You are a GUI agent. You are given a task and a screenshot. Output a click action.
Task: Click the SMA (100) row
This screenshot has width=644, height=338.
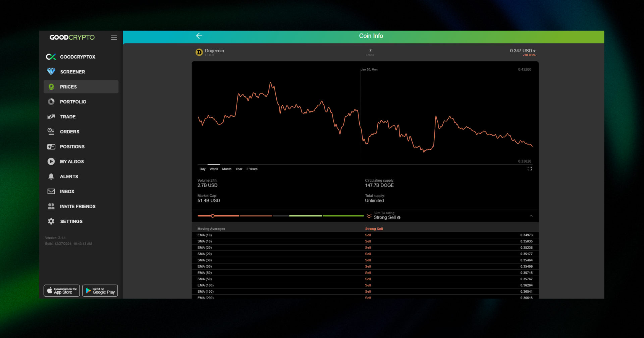(365, 292)
